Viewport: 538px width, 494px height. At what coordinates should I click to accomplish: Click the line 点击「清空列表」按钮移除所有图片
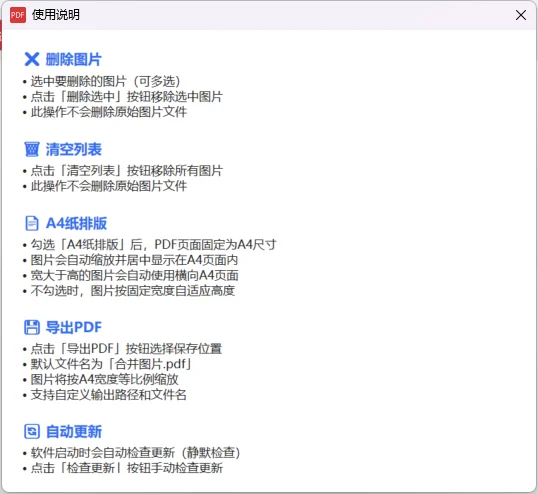pyautogui.click(x=127, y=171)
